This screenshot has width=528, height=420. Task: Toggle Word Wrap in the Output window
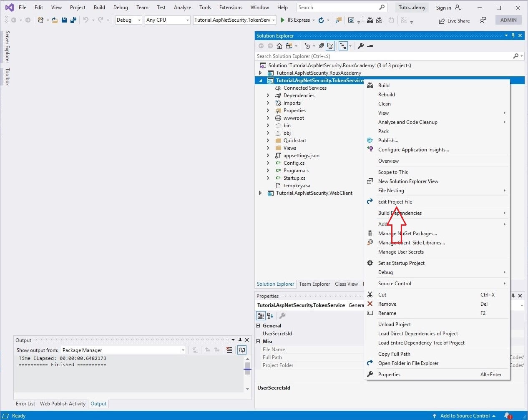coord(242,350)
